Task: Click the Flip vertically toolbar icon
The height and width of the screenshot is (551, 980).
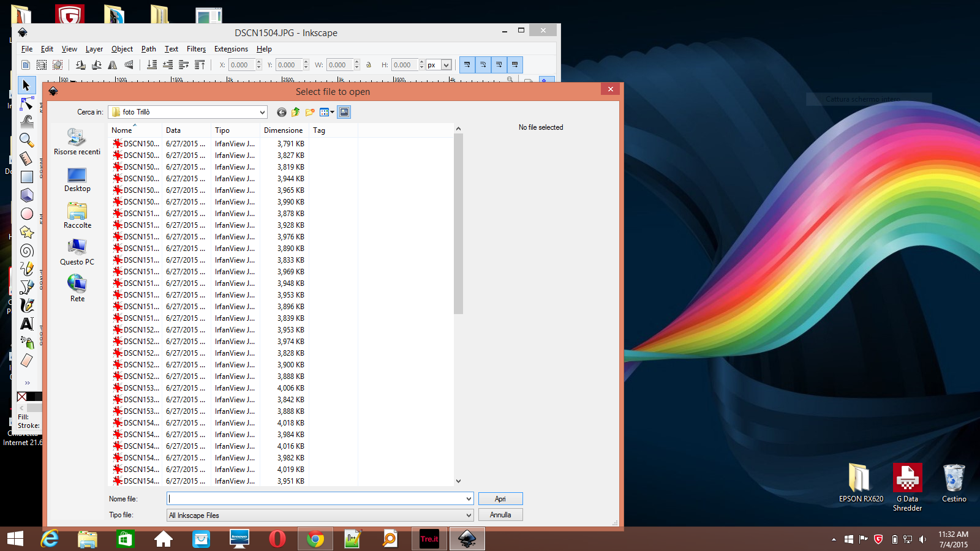Action: [129, 65]
